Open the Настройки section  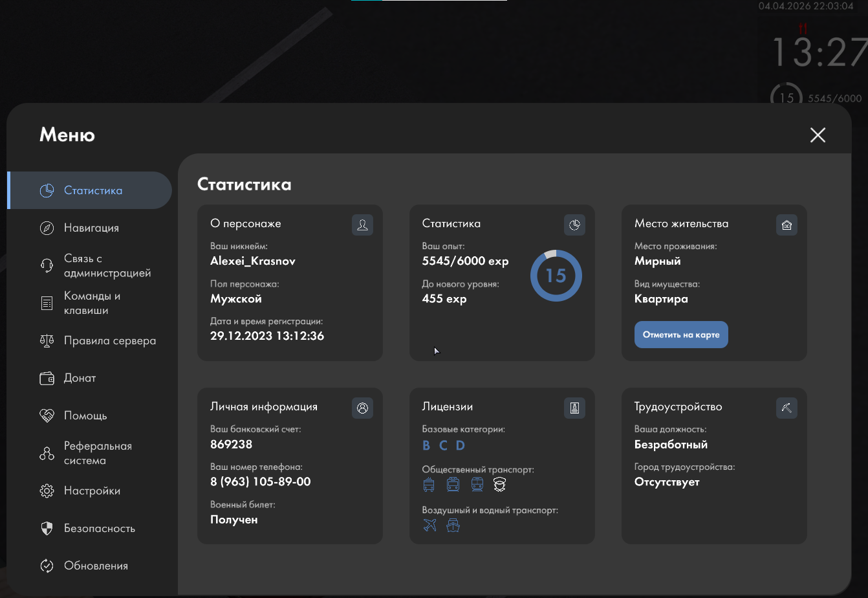coord(92,491)
